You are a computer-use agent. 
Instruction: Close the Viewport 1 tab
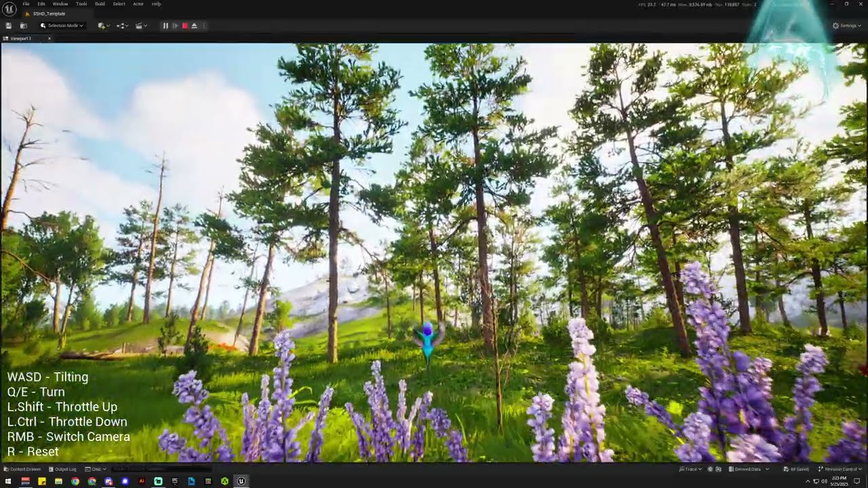pos(49,39)
